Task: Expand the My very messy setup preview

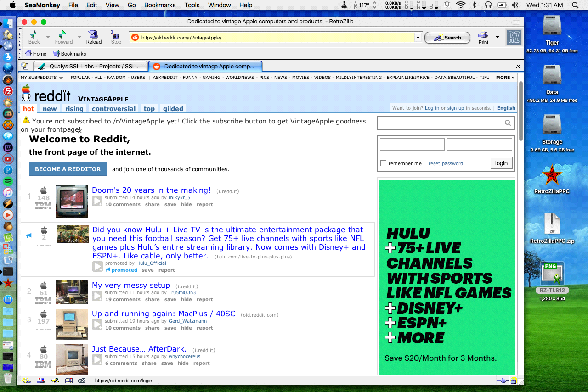Action: click(x=97, y=296)
